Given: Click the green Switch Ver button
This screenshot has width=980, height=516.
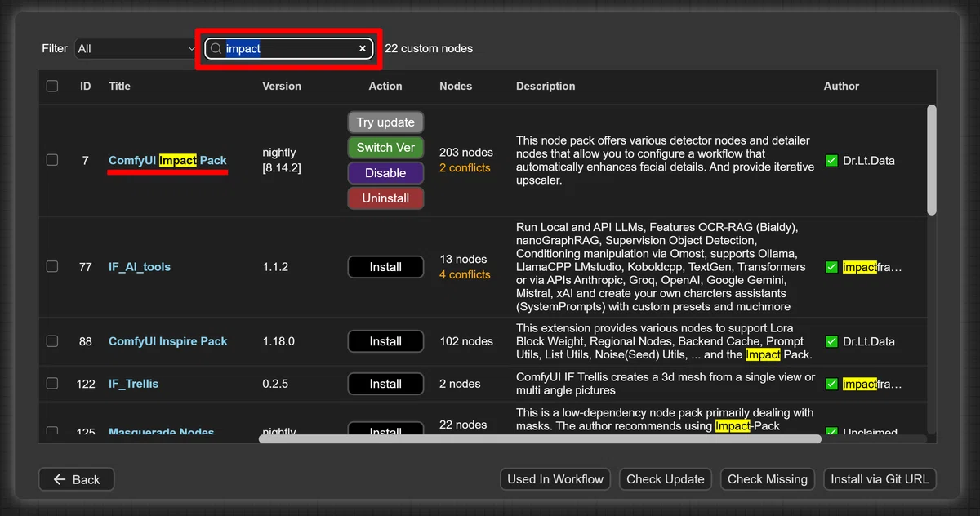Looking at the screenshot, I should pos(385,148).
